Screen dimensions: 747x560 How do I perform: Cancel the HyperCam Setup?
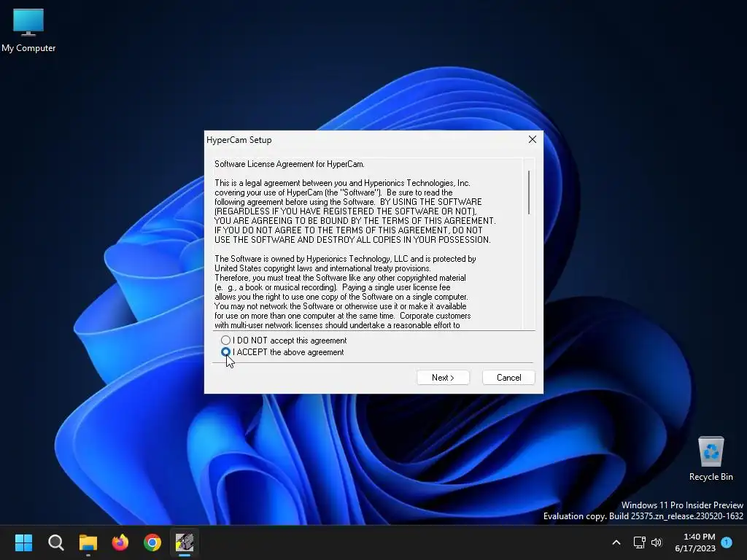click(508, 378)
